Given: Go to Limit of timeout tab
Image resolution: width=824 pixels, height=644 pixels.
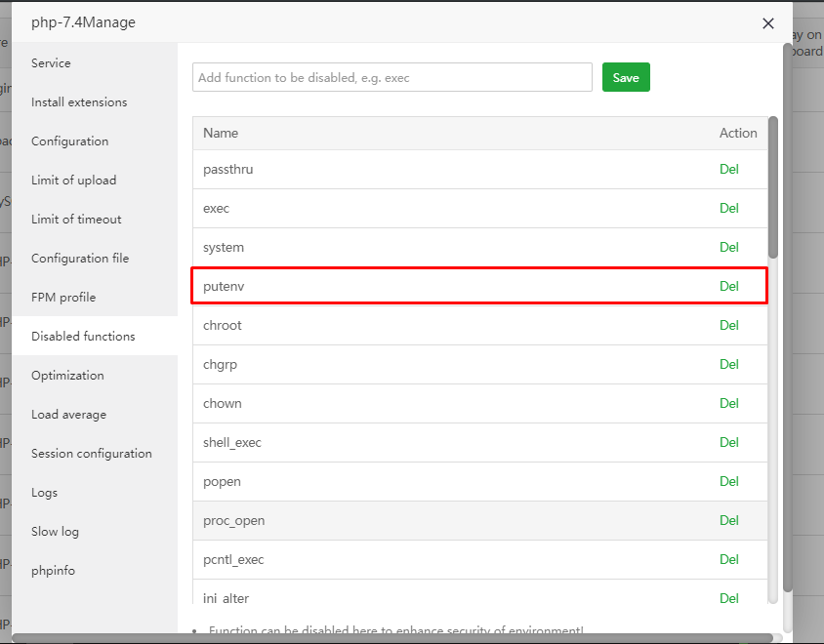Looking at the screenshot, I should (x=76, y=220).
